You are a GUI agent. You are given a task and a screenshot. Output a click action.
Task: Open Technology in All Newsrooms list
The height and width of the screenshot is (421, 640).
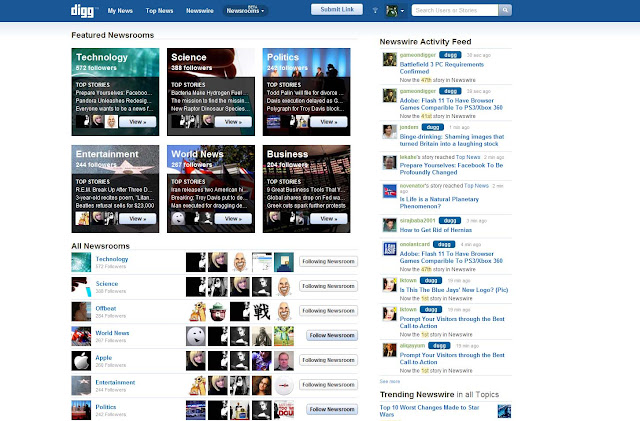coord(112,259)
